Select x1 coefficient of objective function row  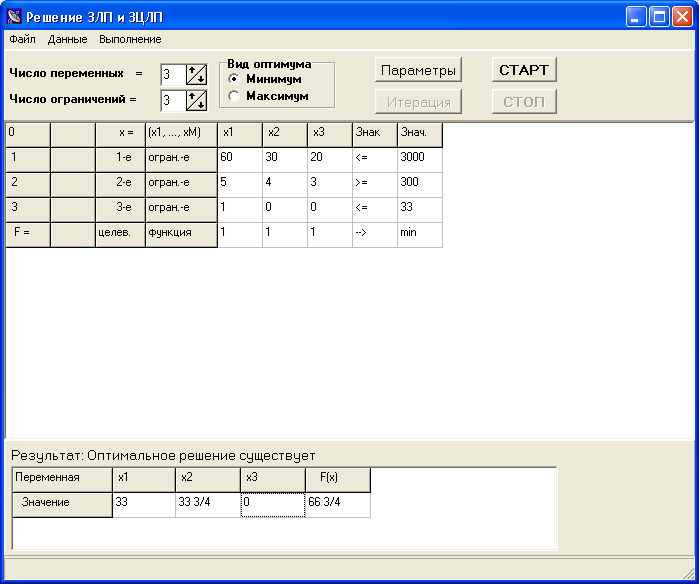240,234
